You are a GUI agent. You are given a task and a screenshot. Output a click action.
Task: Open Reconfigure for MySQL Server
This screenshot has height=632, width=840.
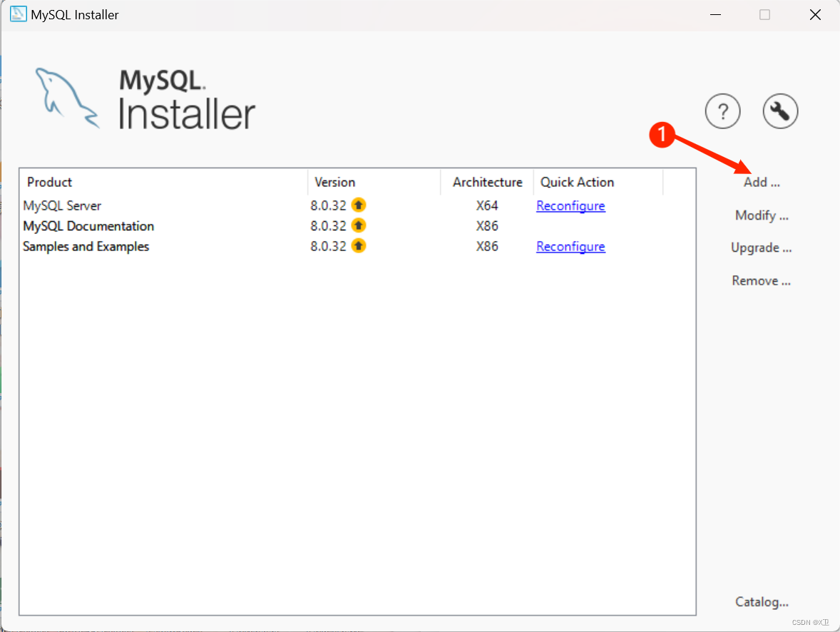(x=570, y=205)
